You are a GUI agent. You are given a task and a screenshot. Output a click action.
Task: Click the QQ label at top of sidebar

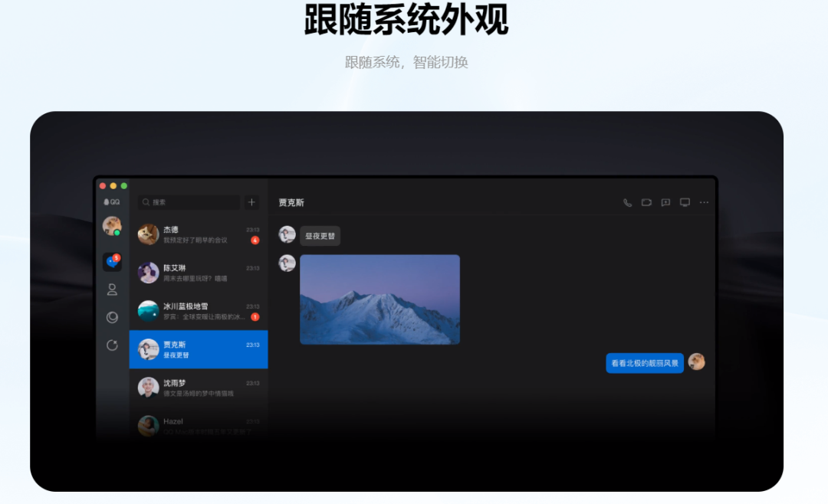point(112,201)
